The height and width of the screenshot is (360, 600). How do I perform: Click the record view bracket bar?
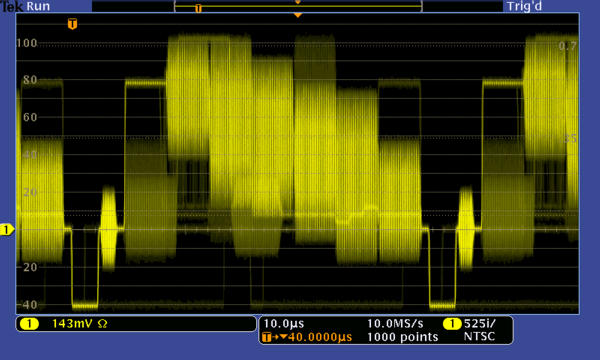point(298,7)
